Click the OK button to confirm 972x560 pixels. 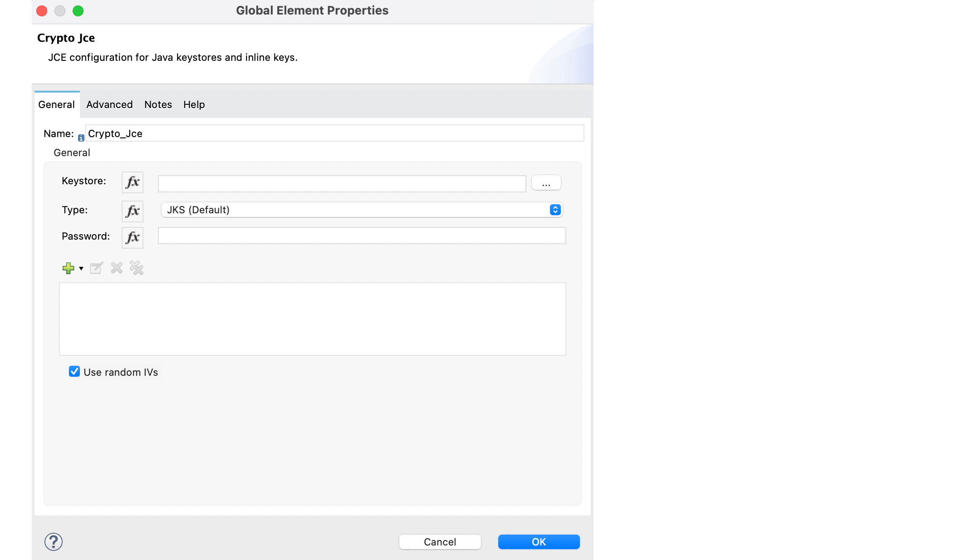pos(539,542)
